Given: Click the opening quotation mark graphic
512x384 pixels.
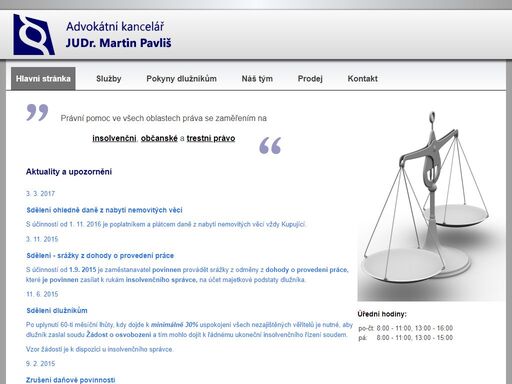Looking at the screenshot, I should [37, 112].
